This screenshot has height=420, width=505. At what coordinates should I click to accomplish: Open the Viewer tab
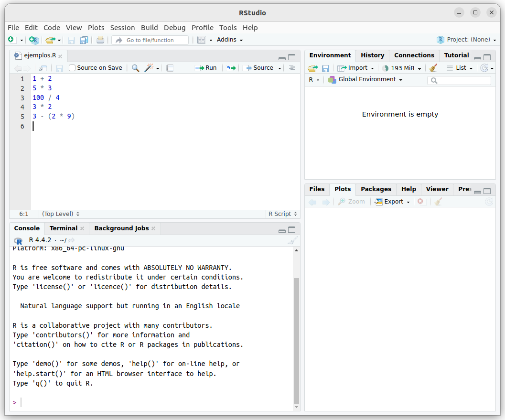[x=437, y=189]
